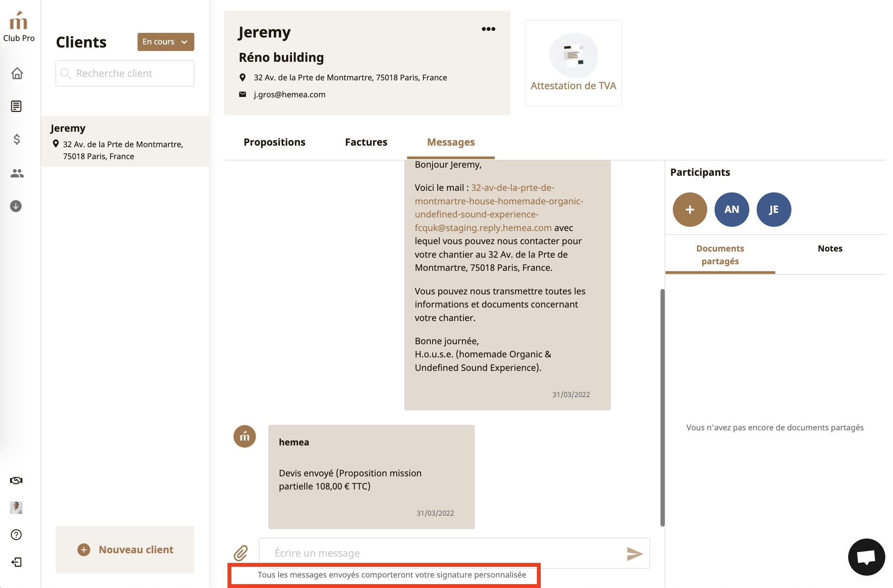Viewport: 893px width, 588px height.
Task: Open three-dot menu on Jeremy card
Action: [488, 29]
